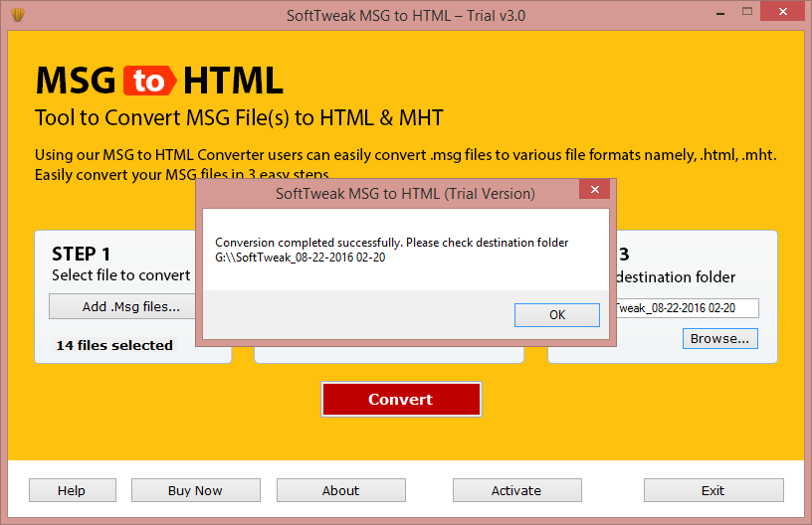Click the Exit button
The image size is (812, 525).
tap(713, 490)
